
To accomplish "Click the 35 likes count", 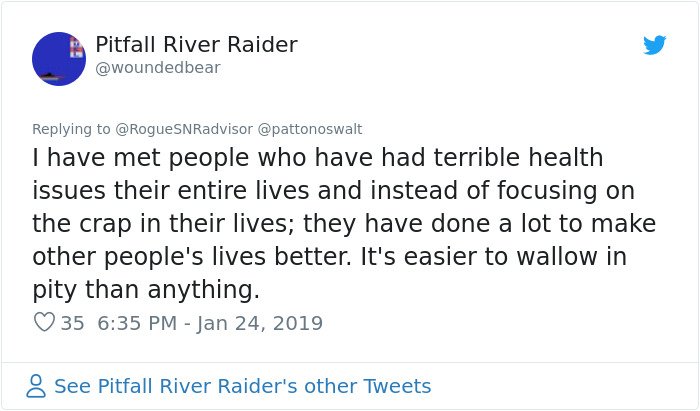I will point(72,323).
